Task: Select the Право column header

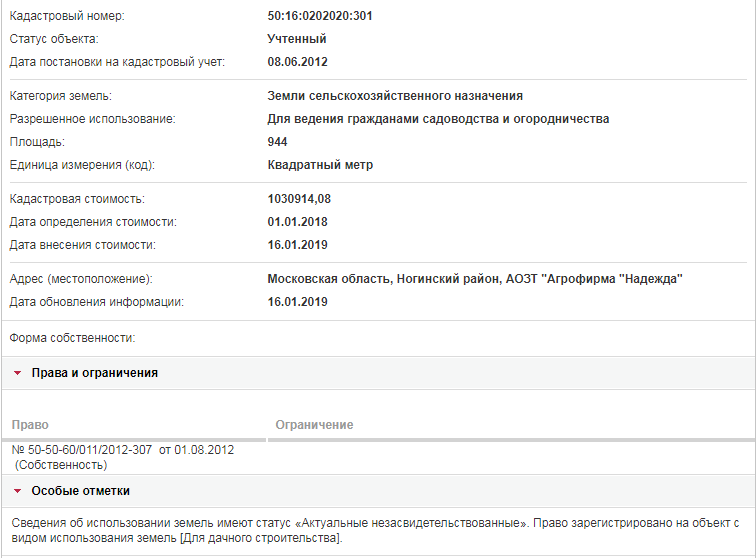Action: tap(30, 425)
